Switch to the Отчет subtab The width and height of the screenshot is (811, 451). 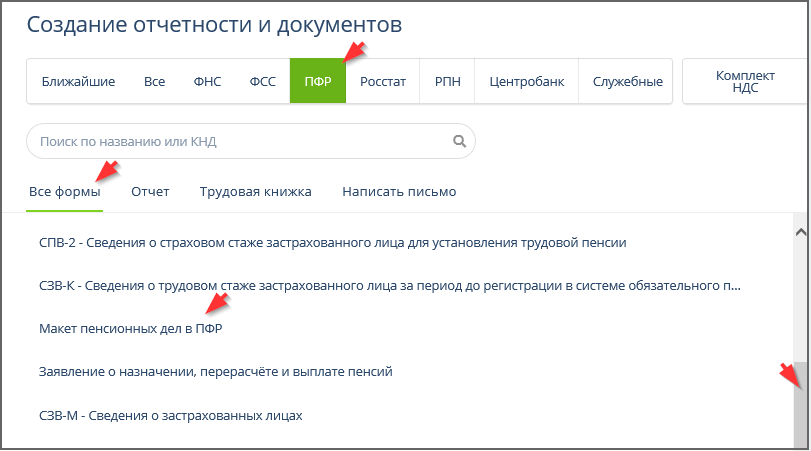click(x=150, y=191)
